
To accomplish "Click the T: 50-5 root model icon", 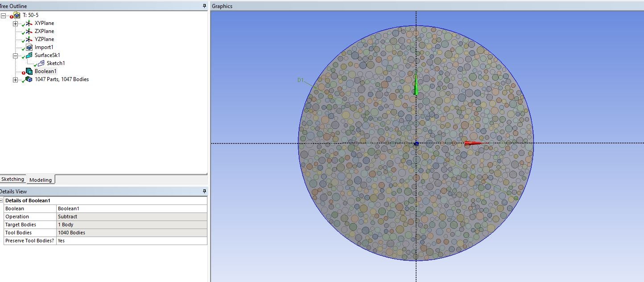I will coord(17,15).
